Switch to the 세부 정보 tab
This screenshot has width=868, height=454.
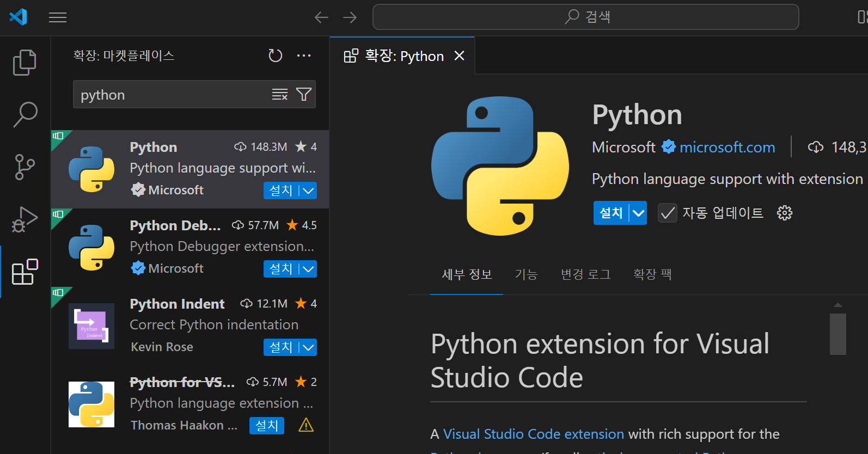point(467,274)
